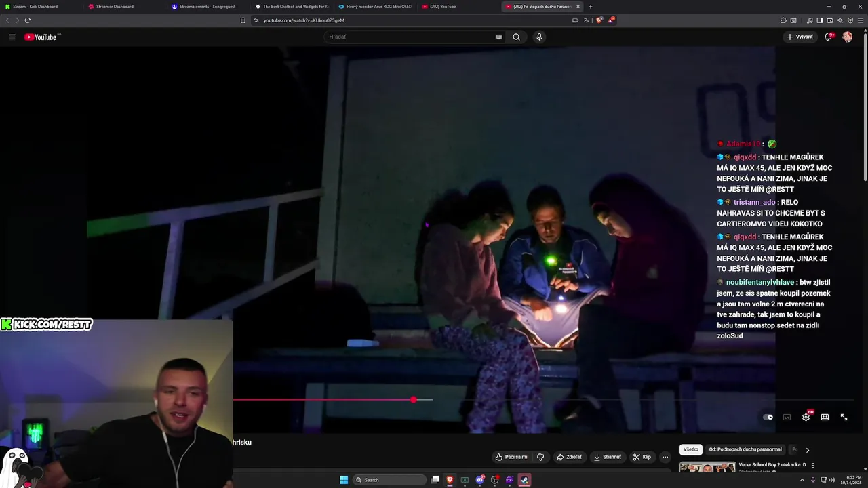
Task: Switch to Herný monitor Asus ROG Strix tab
Action: 376,7
